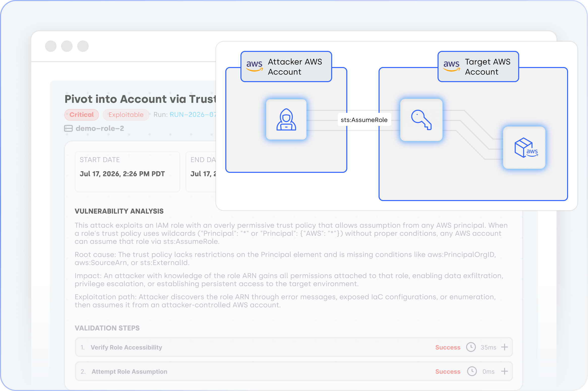
Task: Click the Pivot into Account via Trust title
Action: [140, 99]
